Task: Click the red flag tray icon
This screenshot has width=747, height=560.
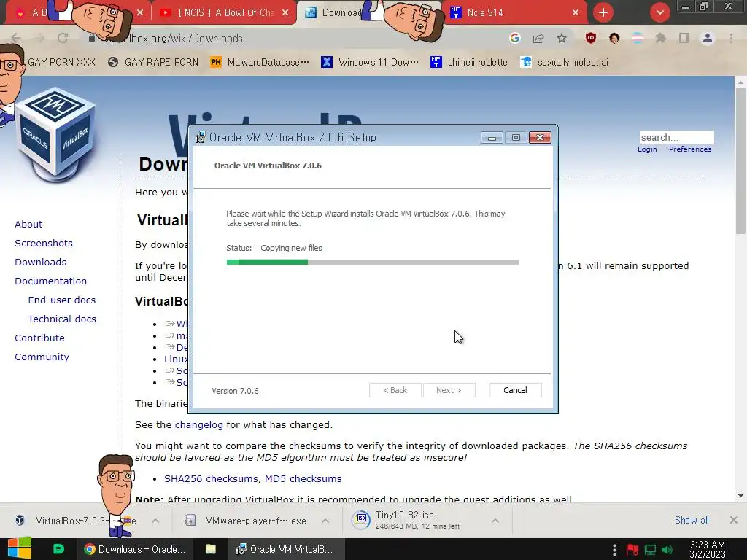Action: click(x=632, y=550)
